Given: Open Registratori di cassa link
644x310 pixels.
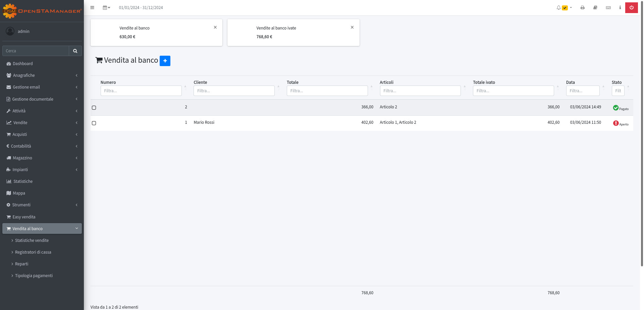Looking at the screenshot, I should click(x=33, y=252).
